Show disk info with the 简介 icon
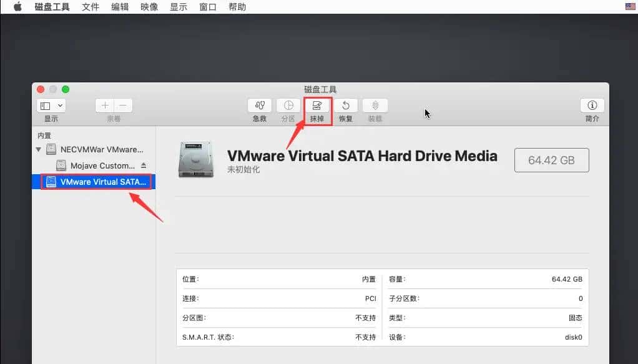638x364 pixels. point(591,106)
